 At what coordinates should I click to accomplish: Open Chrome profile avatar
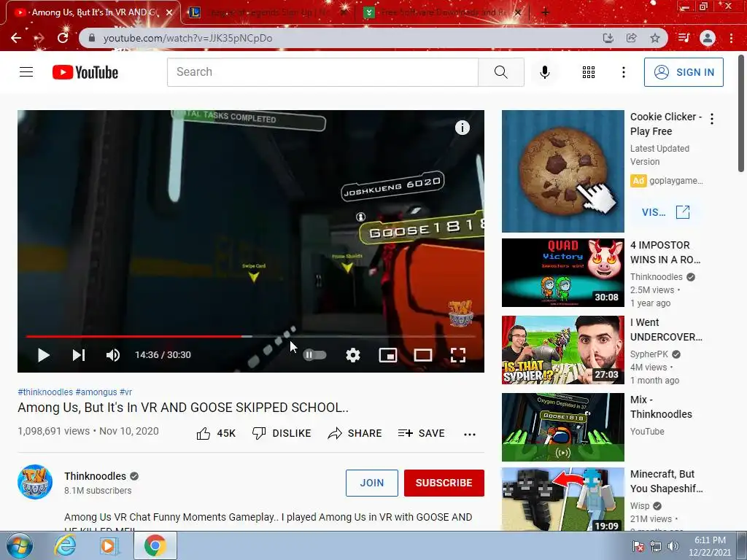click(x=708, y=38)
